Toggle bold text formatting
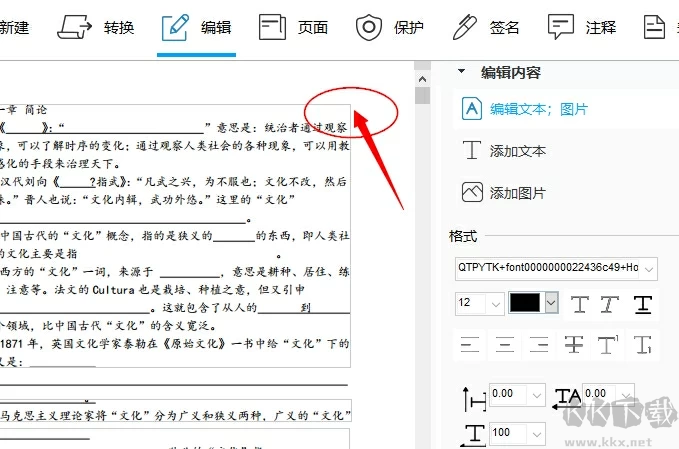Image resolution: width=679 pixels, height=449 pixels. (579, 304)
